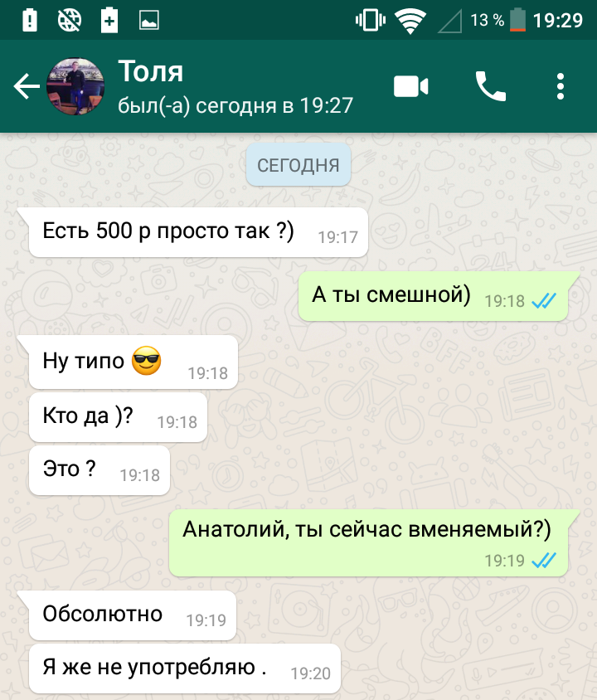Select the sent message 'А ты смешной)'
597x700 pixels.
point(433,296)
